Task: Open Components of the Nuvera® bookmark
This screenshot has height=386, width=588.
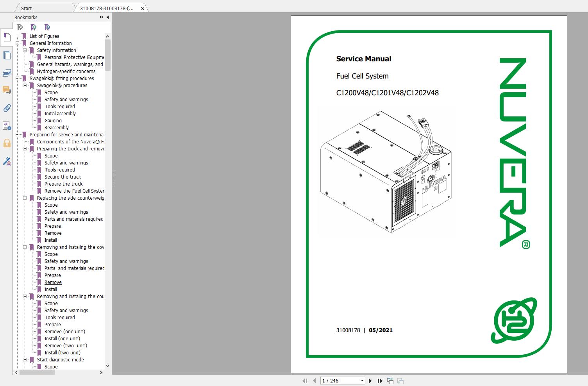Action: (x=71, y=142)
